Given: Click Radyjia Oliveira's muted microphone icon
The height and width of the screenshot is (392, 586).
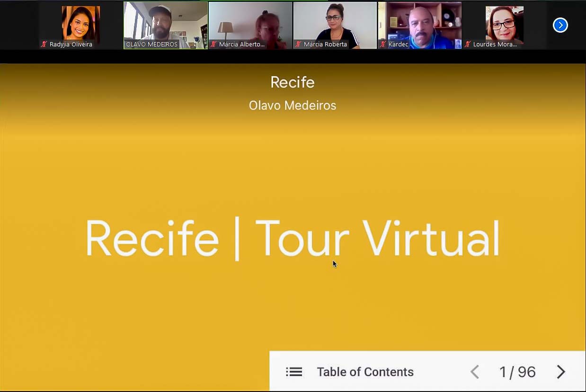Looking at the screenshot, I should pyautogui.click(x=44, y=45).
